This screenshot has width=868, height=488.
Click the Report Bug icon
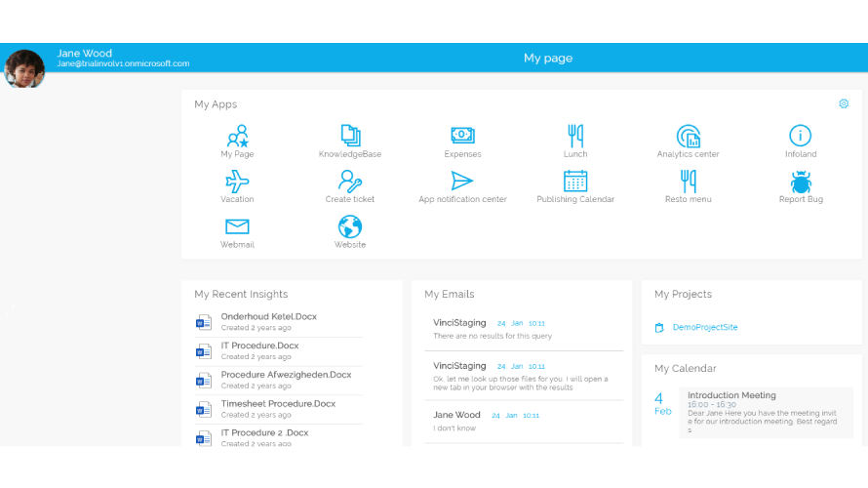click(801, 182)
